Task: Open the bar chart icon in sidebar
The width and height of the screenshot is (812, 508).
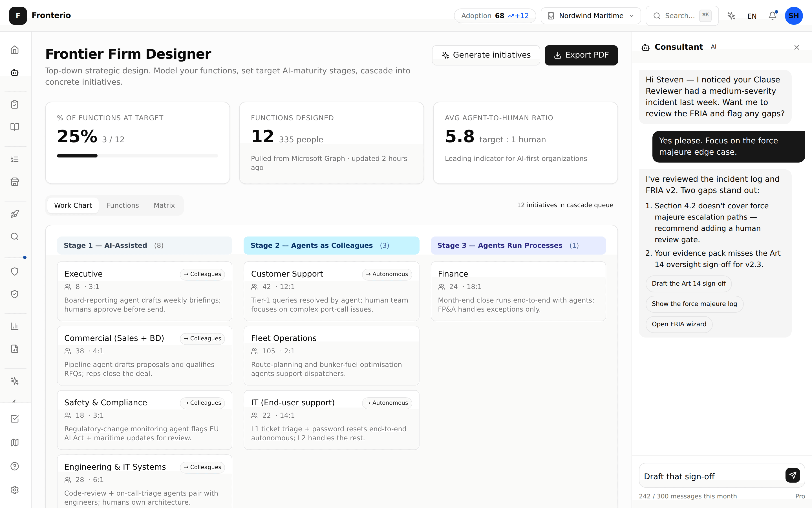Action: [15, 326]
